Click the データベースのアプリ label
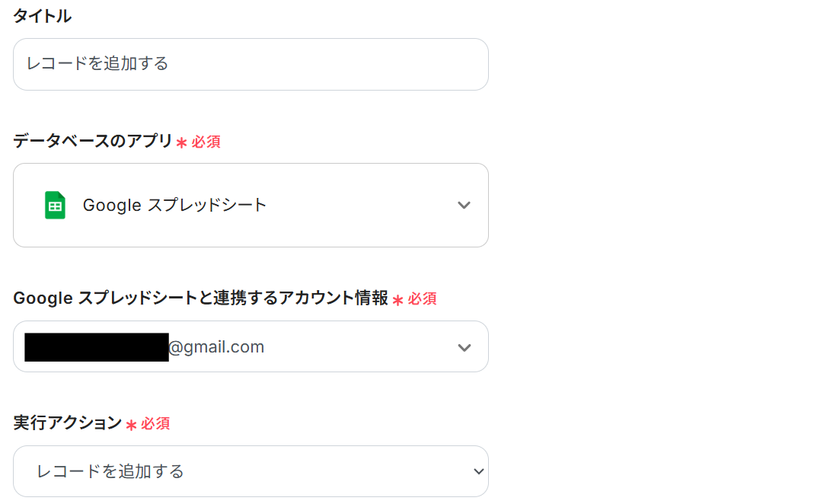830x504 pixels. [93, 141]
